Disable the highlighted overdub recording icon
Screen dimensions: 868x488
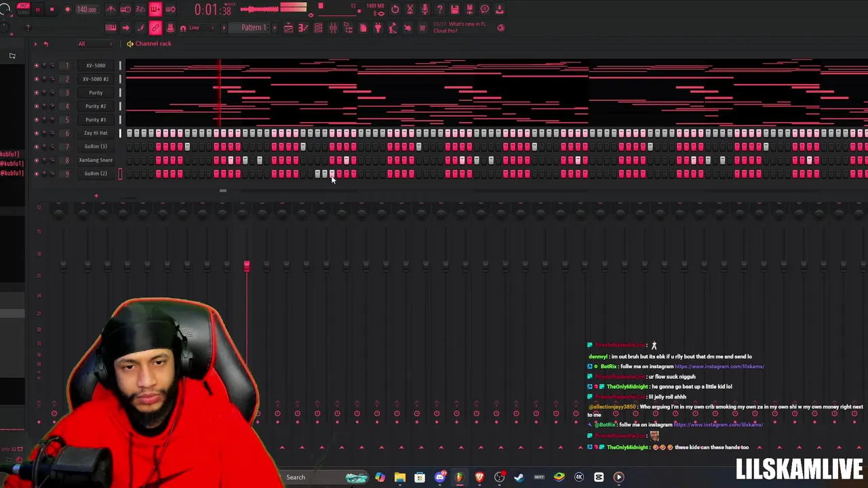pos(155,9)
